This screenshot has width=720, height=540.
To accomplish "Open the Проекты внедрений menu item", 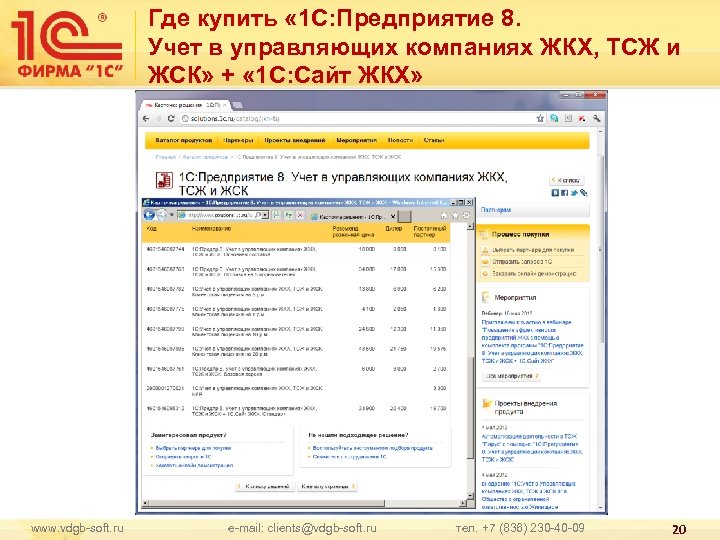I will coord(295,141).
